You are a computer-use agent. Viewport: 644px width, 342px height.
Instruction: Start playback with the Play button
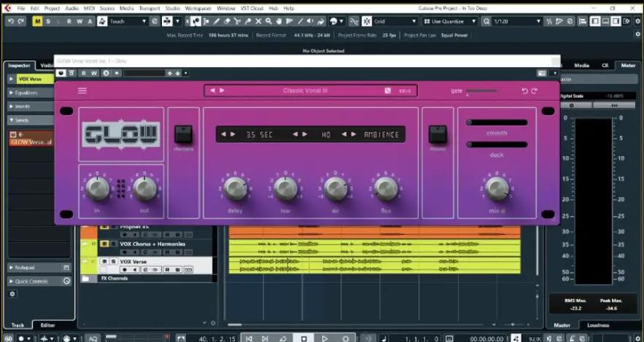[x=325, y=338]
